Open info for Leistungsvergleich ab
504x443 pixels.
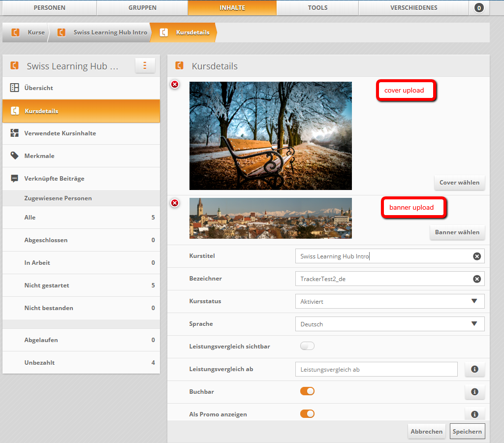pos(474,369)
